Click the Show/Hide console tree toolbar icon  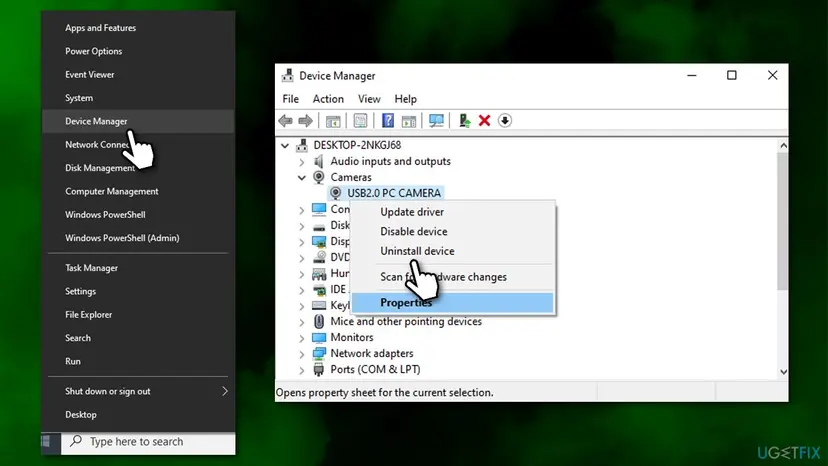click(333, 121)
